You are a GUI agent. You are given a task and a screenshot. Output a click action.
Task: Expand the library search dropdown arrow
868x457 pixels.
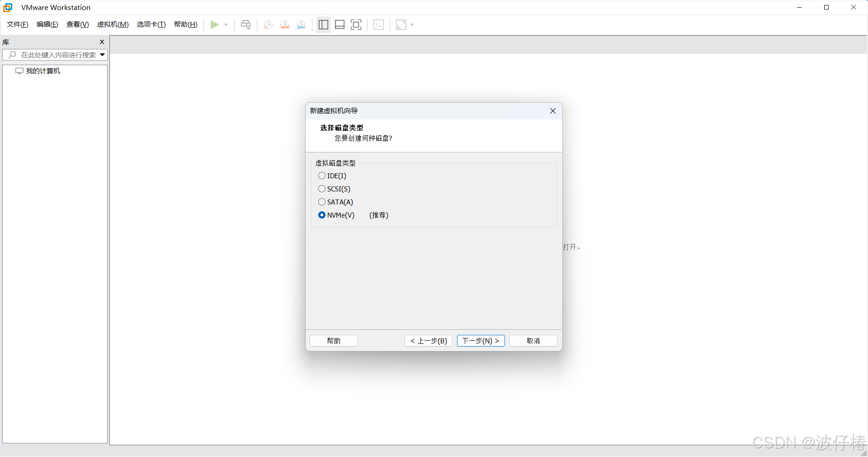point(103,55)
